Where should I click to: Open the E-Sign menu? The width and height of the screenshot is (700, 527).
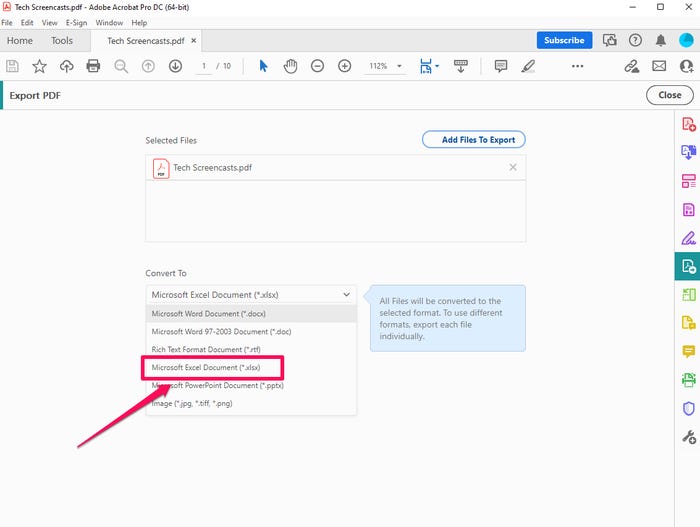(x=76, y=23)
